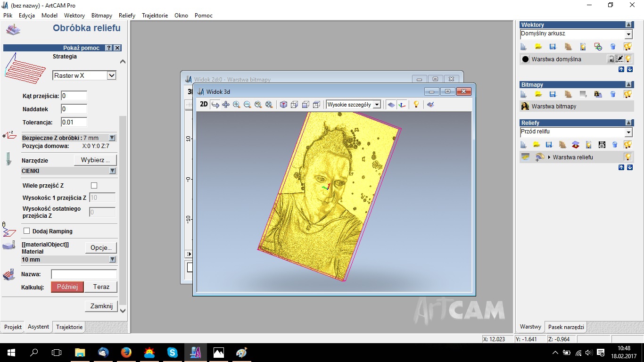Collapse the Bitmapy panel
Viewport: 644px width, 362px height.
[x=628, y=84]
